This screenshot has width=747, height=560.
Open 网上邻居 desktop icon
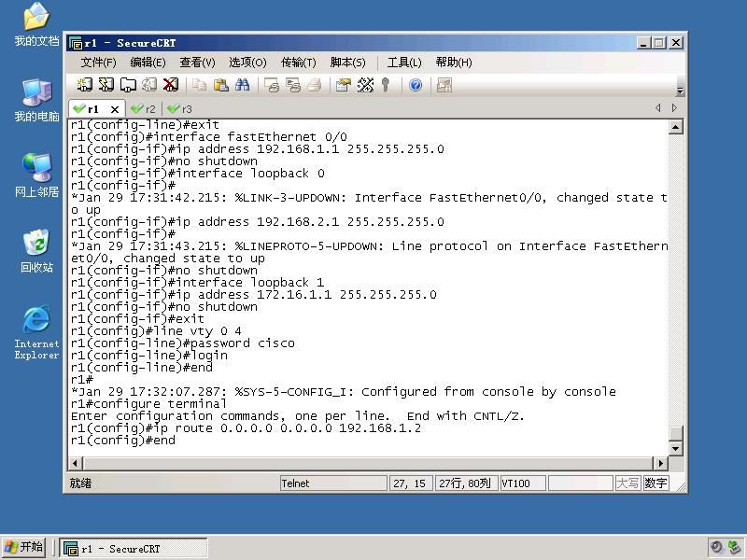coord(36,175)
